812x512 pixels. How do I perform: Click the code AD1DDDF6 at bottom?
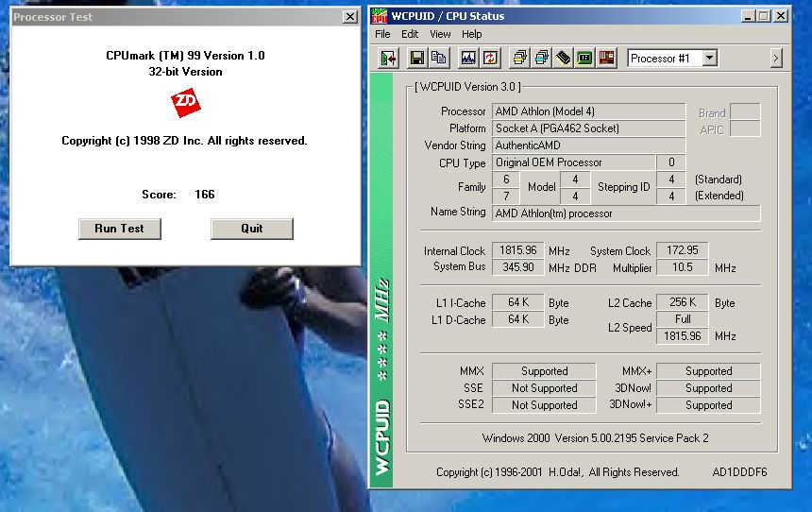739,472
